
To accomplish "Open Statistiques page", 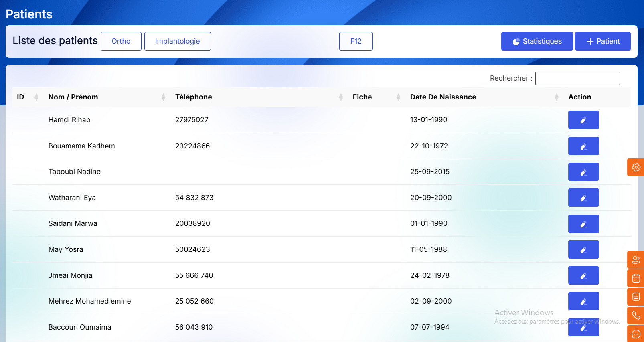I will pyautogui.click(x=537, y=41).
